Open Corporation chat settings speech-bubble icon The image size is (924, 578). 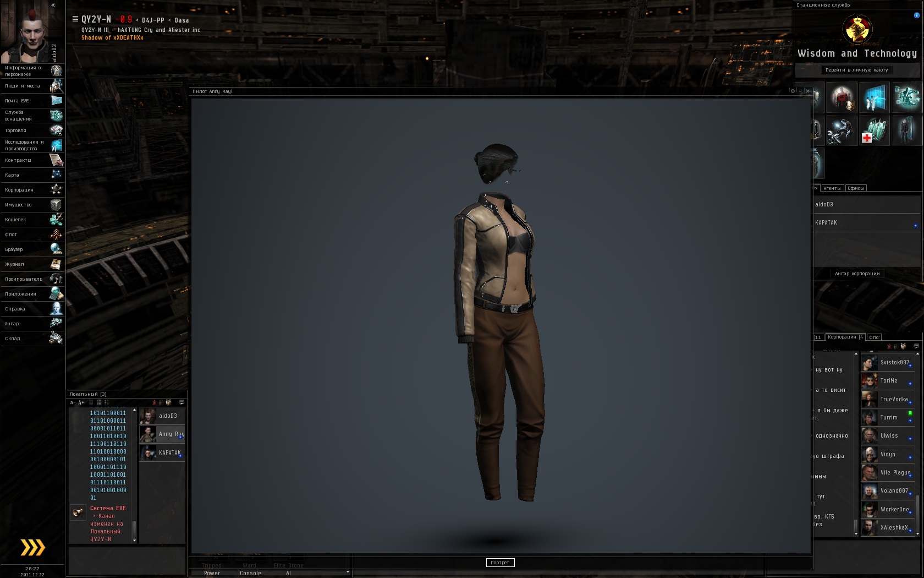pyautogui.click(x=916, y=346)
